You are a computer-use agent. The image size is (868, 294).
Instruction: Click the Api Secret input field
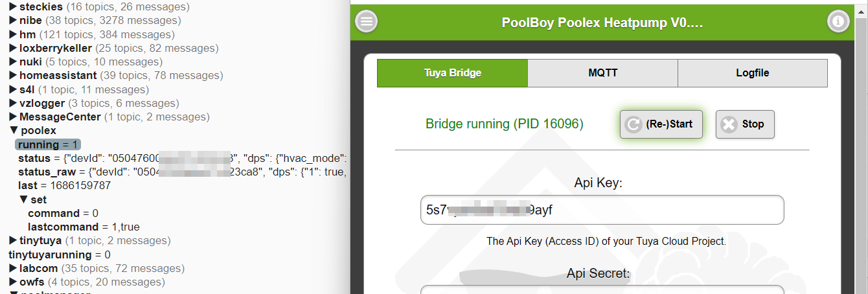(602, 290)
